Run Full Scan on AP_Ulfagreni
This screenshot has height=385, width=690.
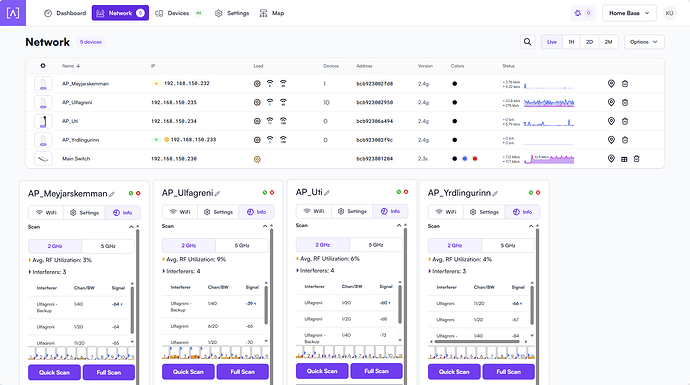pos(242,371)
